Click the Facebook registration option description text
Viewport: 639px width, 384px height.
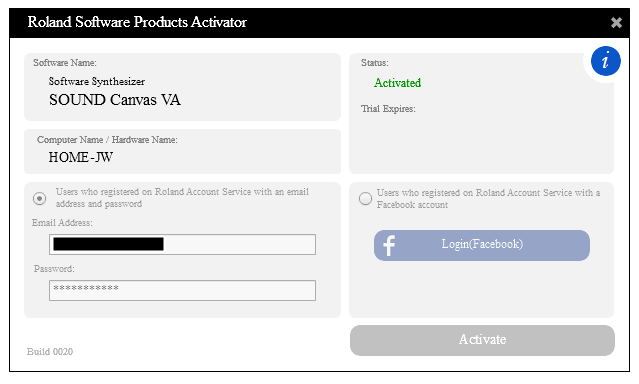point(488,199)
